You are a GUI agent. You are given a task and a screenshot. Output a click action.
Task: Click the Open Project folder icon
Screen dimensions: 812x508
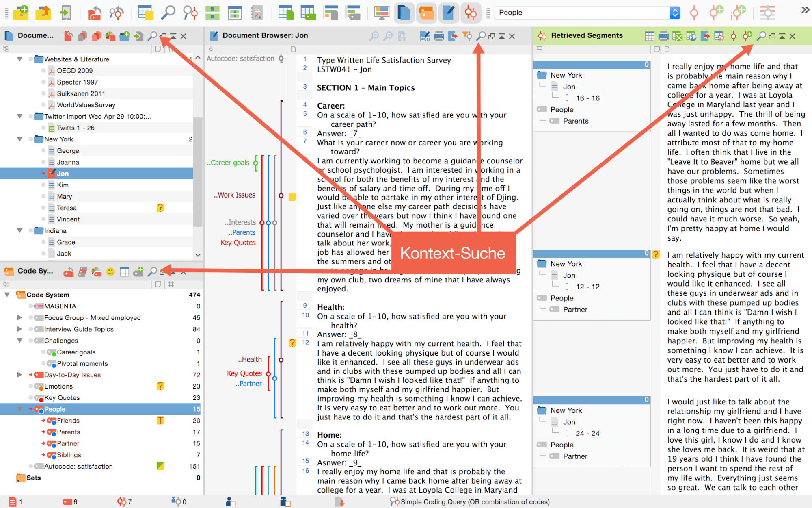tap(43, 13)
